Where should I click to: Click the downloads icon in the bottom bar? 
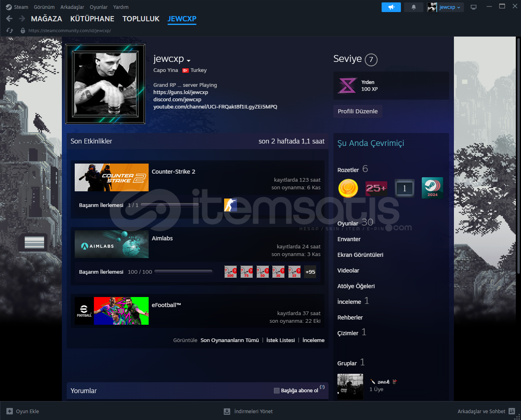click(227, 411)
